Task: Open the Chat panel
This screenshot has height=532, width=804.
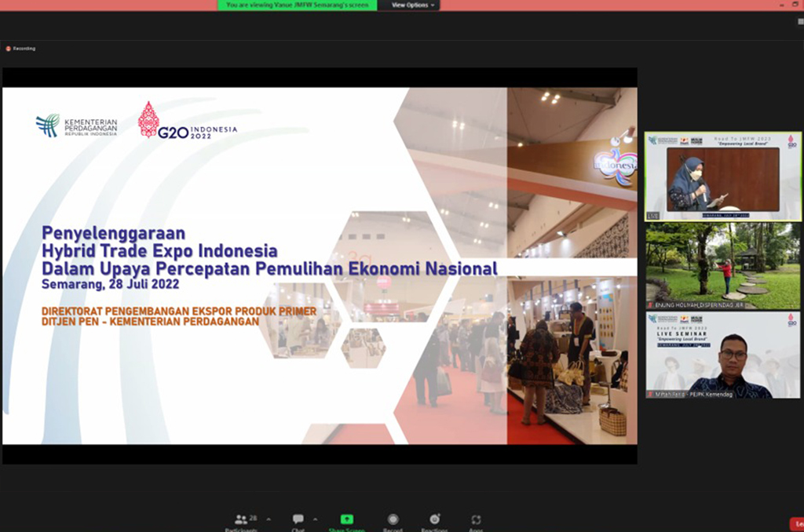Action: [x=298, y=521]
